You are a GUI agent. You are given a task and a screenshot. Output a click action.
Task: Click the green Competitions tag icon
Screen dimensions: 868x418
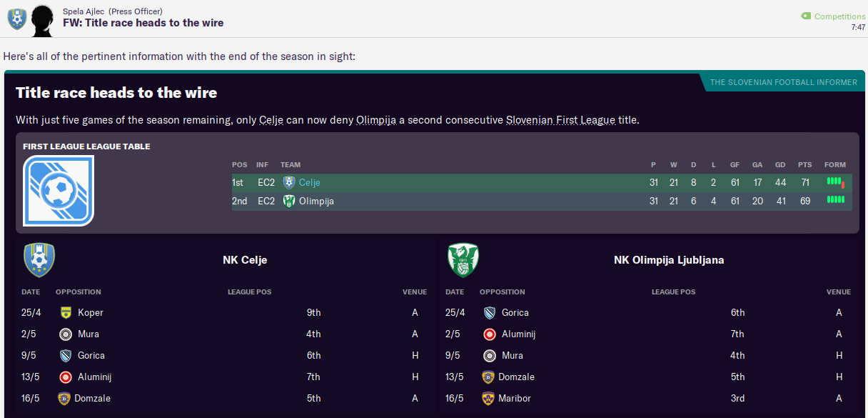[806, 16]
